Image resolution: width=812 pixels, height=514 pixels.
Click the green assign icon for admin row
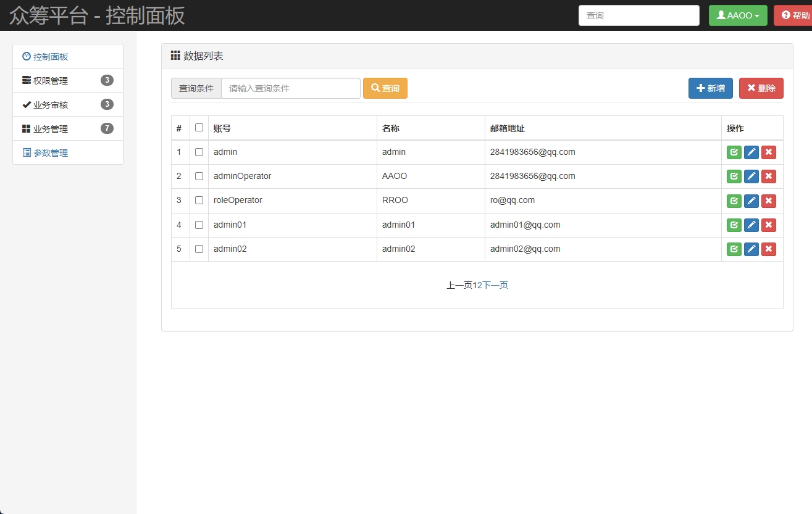[x=734, y=152]
